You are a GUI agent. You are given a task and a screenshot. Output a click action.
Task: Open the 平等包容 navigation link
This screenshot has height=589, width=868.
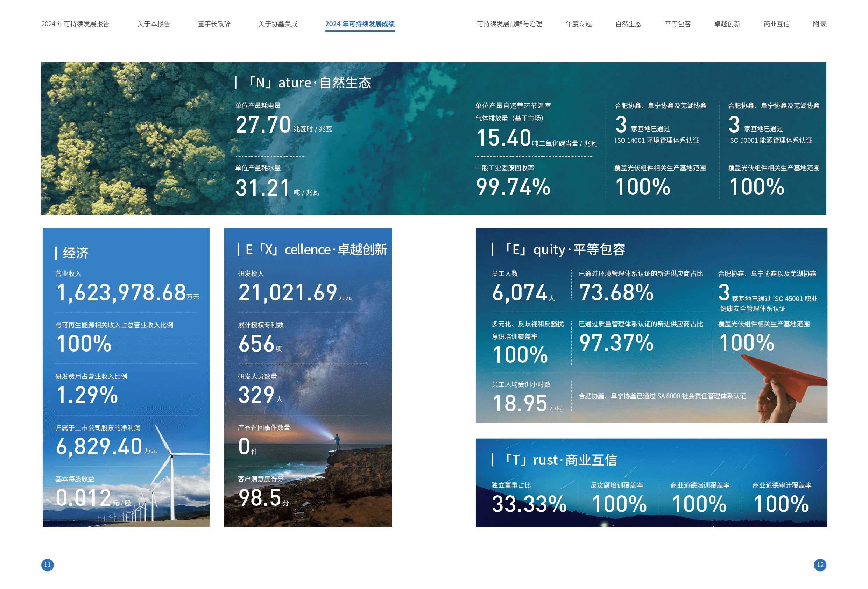(x=678, y=24)
